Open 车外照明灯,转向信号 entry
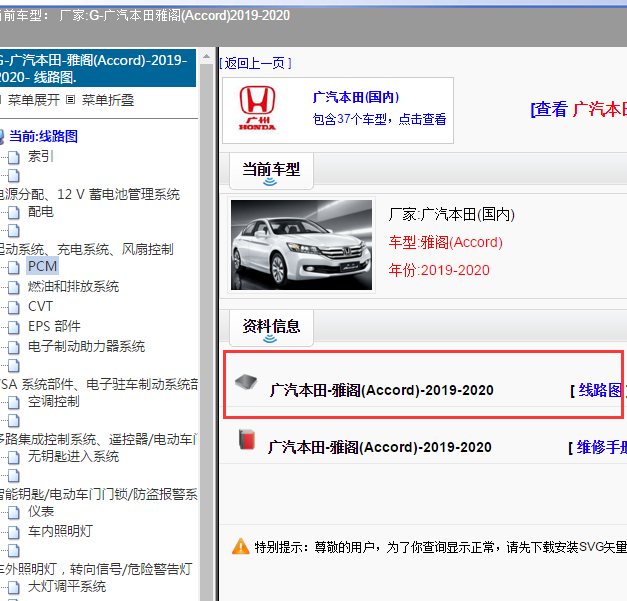The image size is (627, 601). (96, 569)
